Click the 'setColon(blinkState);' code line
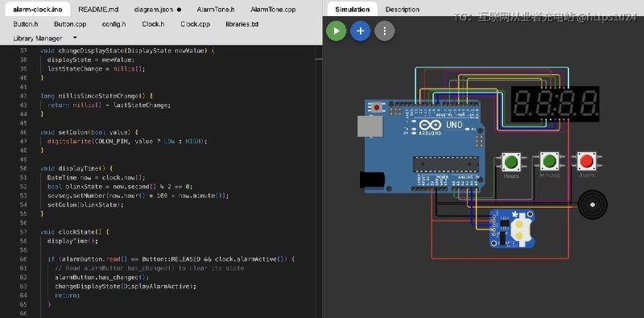 pos(85,204)
